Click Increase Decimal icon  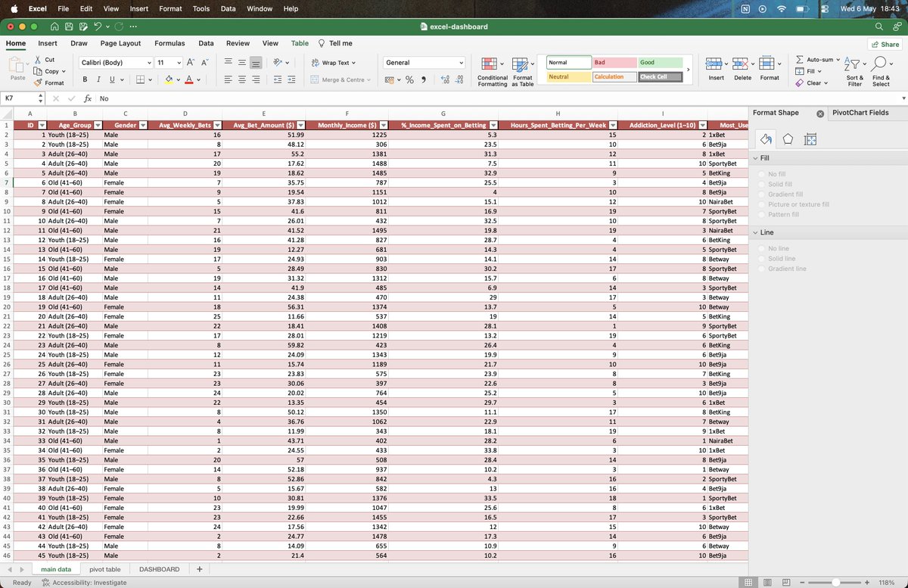(x=445, y=79)
